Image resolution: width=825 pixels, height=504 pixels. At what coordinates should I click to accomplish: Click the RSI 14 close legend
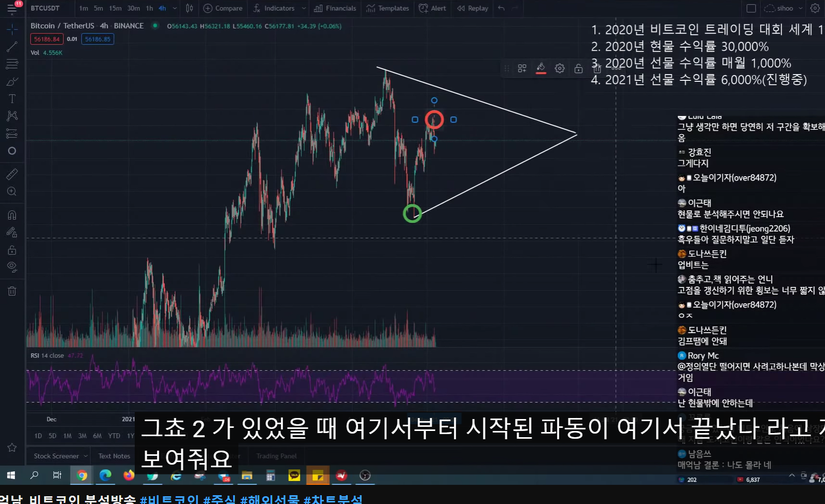coord(47,356)
